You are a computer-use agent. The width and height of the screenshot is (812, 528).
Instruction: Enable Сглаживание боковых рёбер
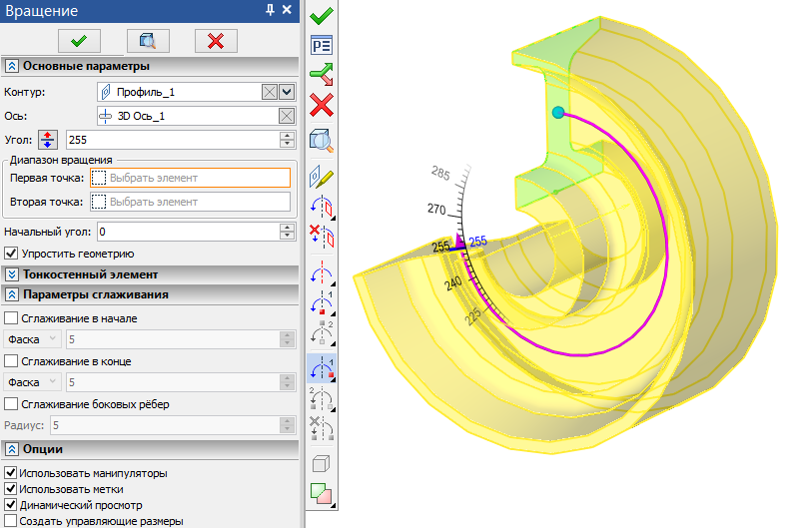click(x=11, y=404)
